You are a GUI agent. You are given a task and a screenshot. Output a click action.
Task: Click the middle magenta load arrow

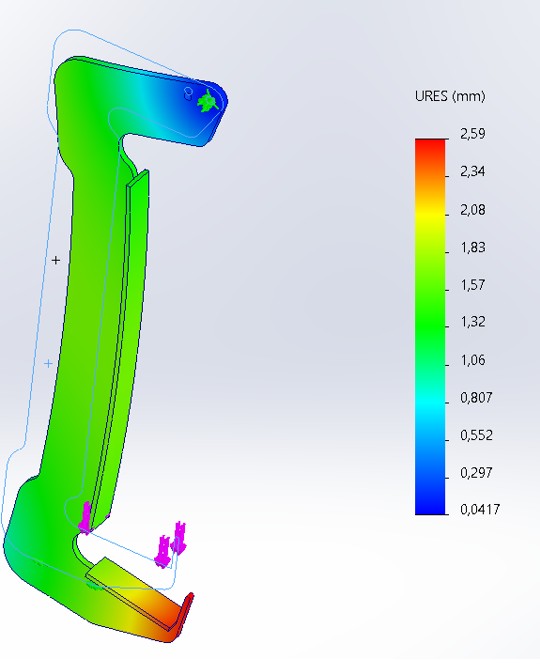click(163, 551)
